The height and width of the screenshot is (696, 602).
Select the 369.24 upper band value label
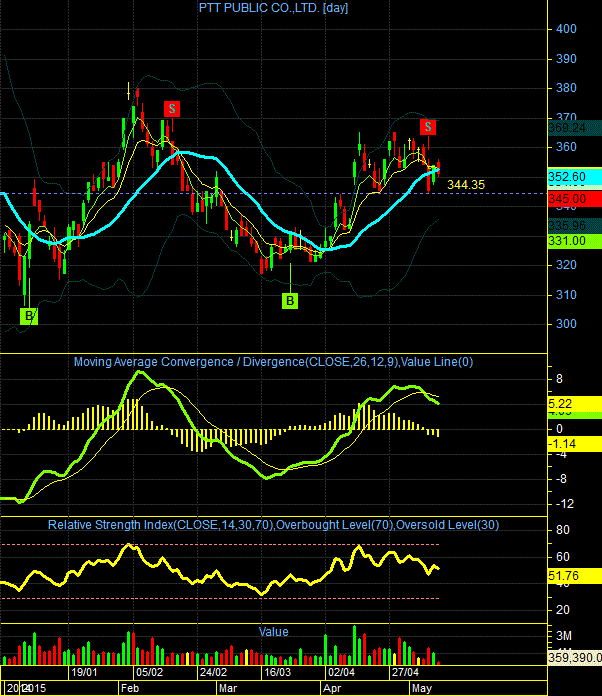574,128
